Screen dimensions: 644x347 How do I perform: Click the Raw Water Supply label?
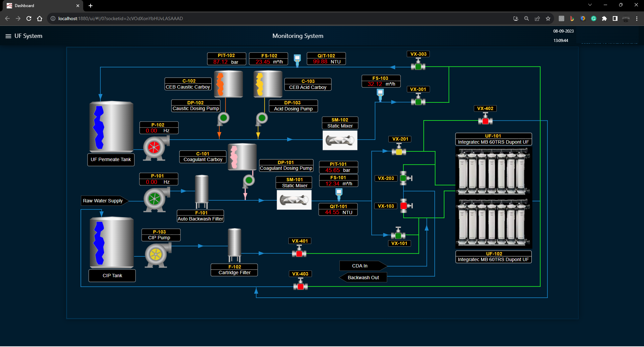(x=103, y=201)
